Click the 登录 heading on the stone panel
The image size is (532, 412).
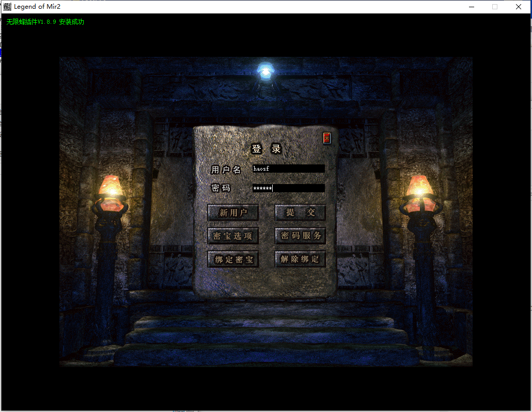click(267, 149)
